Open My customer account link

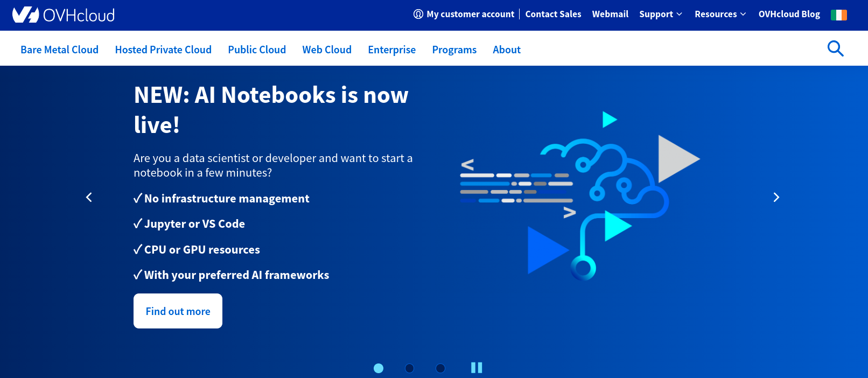(x=464, y=14)
